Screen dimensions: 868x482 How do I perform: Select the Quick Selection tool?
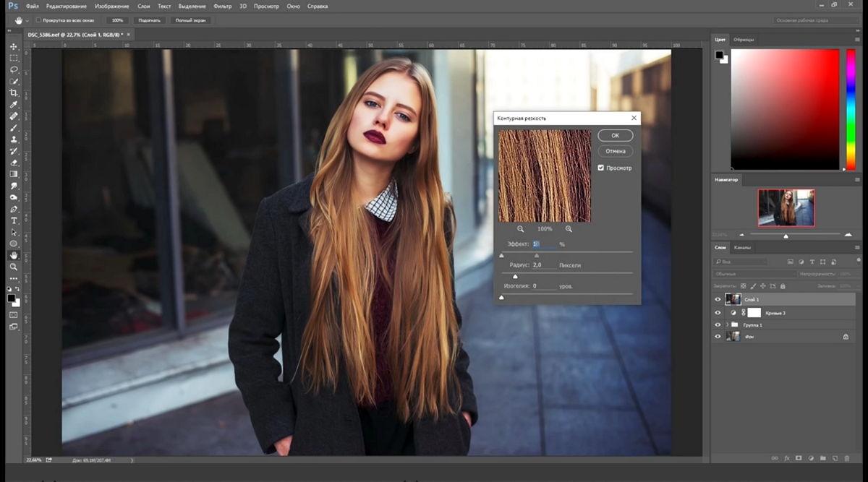pos(13,81)
